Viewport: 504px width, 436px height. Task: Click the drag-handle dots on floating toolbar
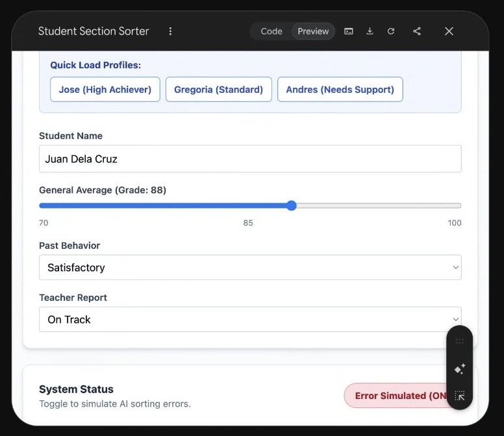coord(460,341)
